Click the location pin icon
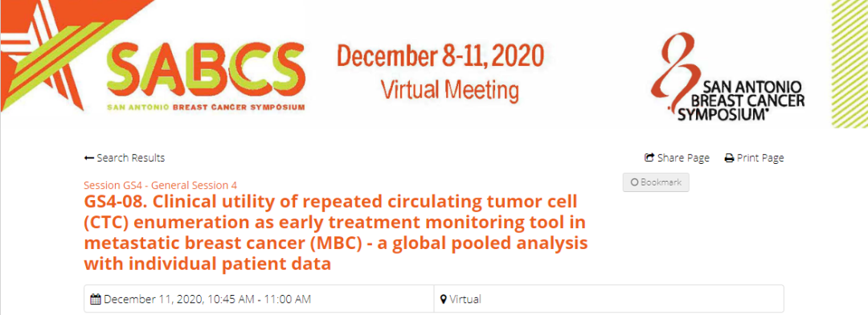Viewport: 868px width, 315px height. pos(444,300)
